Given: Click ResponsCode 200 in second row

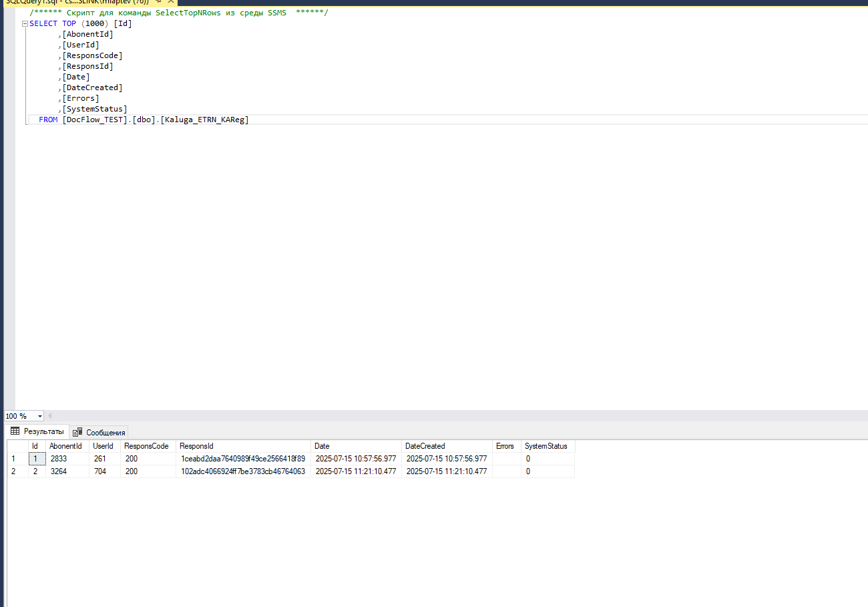Looking at the screenshot, I should pos(148,471).
